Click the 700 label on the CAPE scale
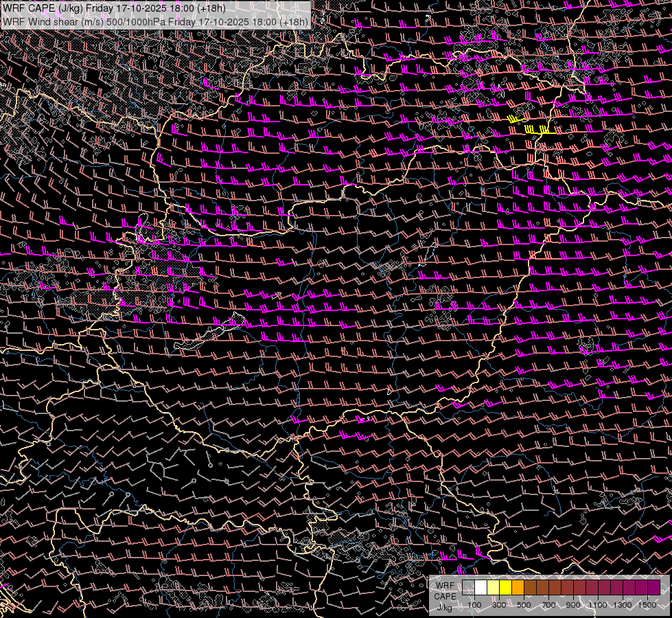 (548, 605)
